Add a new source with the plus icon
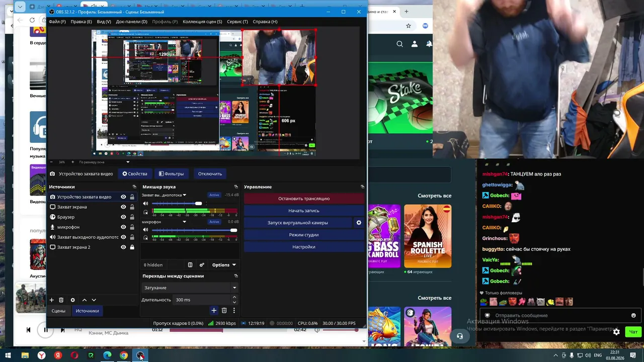The image size is (644, 362). (51, 300)
